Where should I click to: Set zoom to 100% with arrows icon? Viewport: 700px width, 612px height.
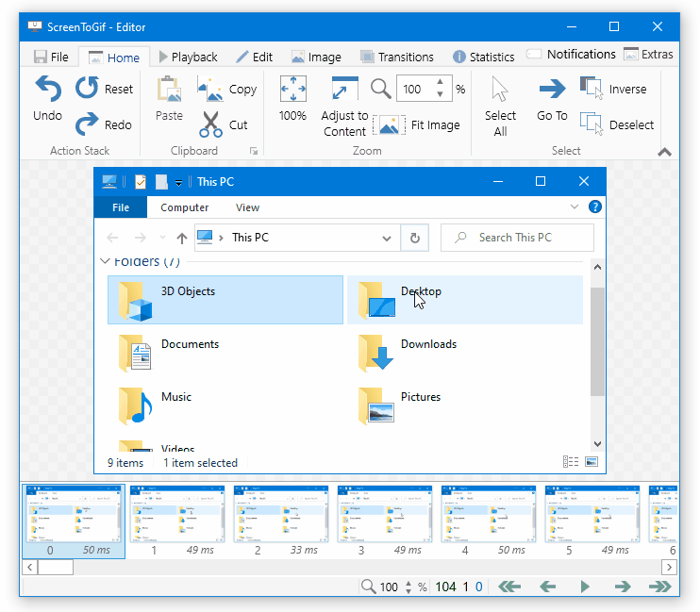coord(292,90)
